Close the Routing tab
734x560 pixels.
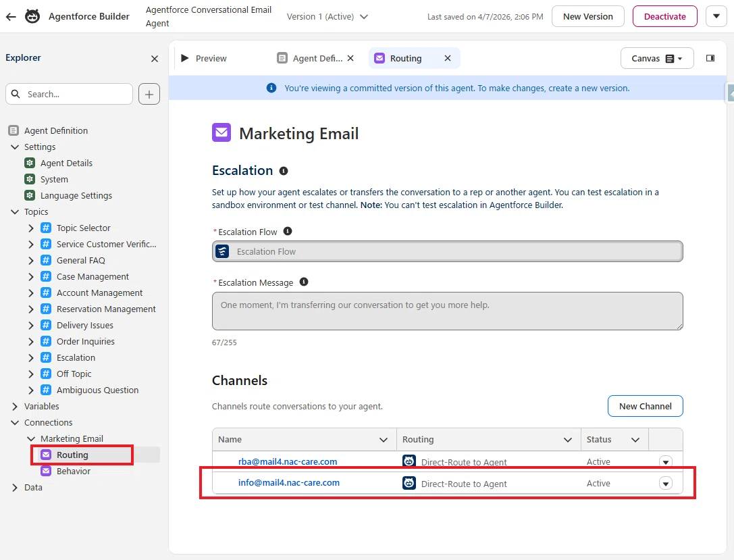[x=448, y=58]
